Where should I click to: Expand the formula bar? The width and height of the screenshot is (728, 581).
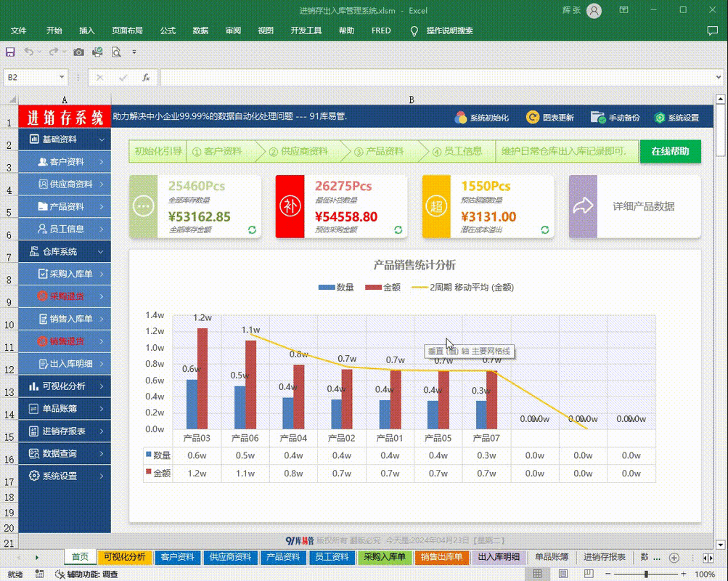[719, 77]
